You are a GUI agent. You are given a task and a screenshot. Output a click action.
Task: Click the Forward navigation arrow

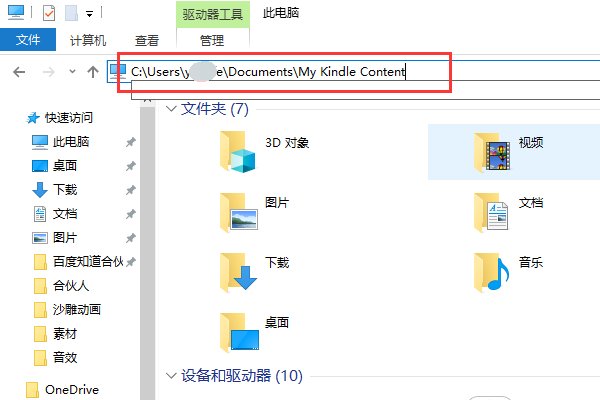pos(48,72)
